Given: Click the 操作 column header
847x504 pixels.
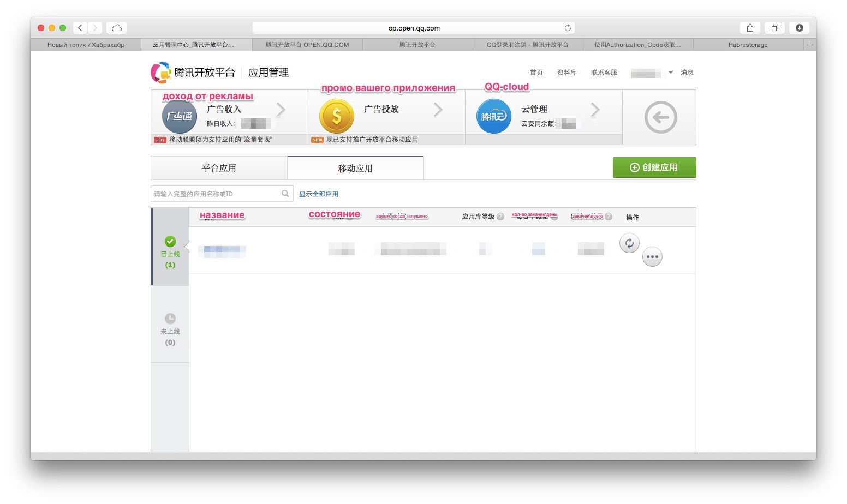Looking at the screenshot, I should click(x=633, y=217).
